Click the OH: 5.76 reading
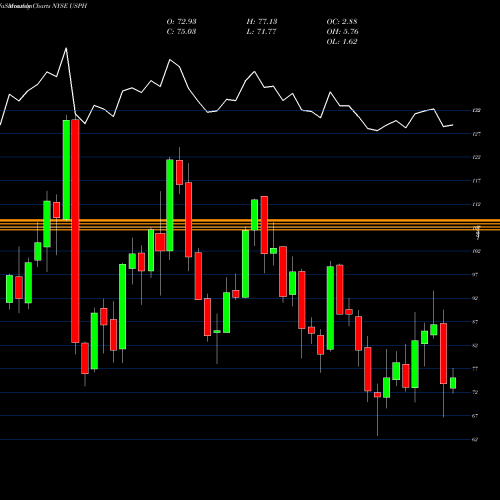This screenshot has height=500, width=500. pyautogui.click(x=342, y=32)
